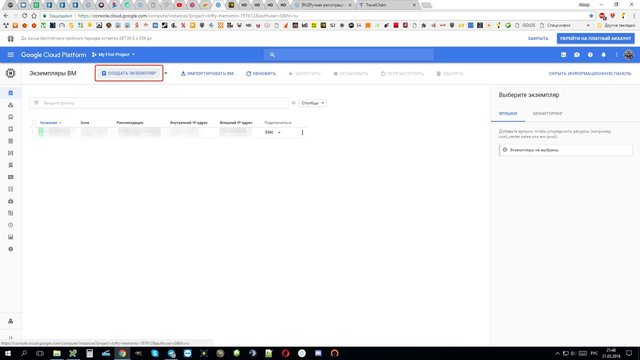The width and height of the screenshot is (640, 360).
Task: Click the Chrome address bar
Action: pyautogui.click(x=314, y=16)
